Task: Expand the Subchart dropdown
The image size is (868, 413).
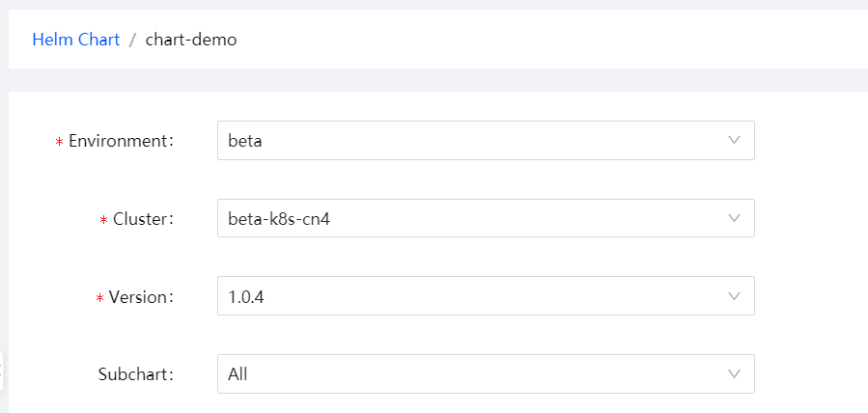Action: click(485, 374)
